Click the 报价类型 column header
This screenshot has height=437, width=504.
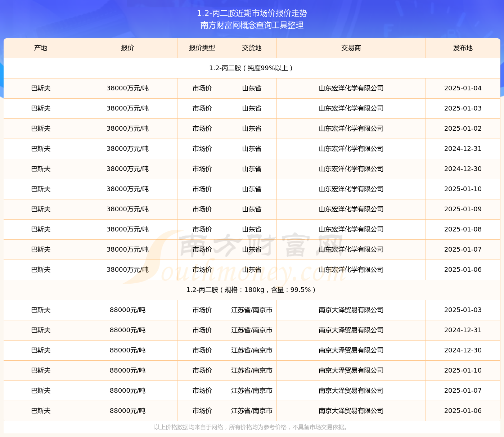202,48
